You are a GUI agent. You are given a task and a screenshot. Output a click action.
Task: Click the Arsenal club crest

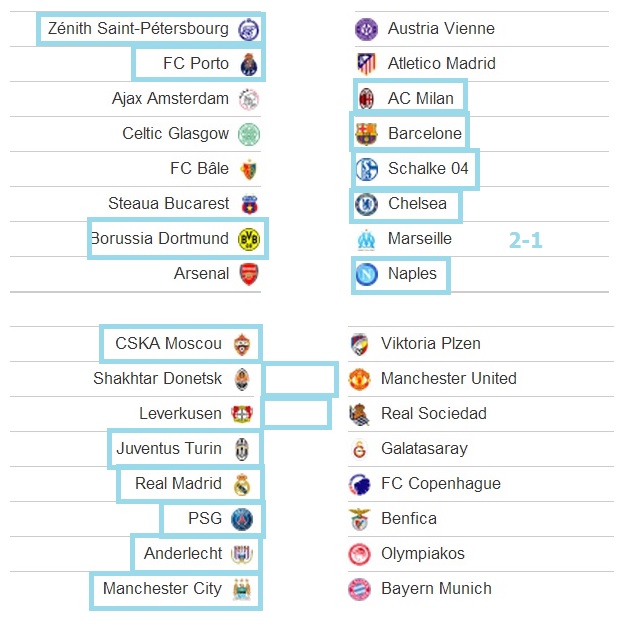pos(249,274)
